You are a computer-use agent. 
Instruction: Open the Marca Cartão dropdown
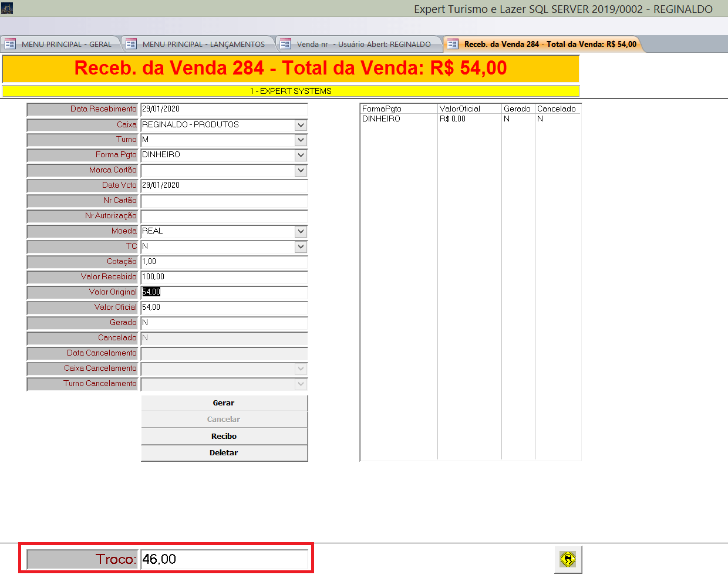coord(301,171)
